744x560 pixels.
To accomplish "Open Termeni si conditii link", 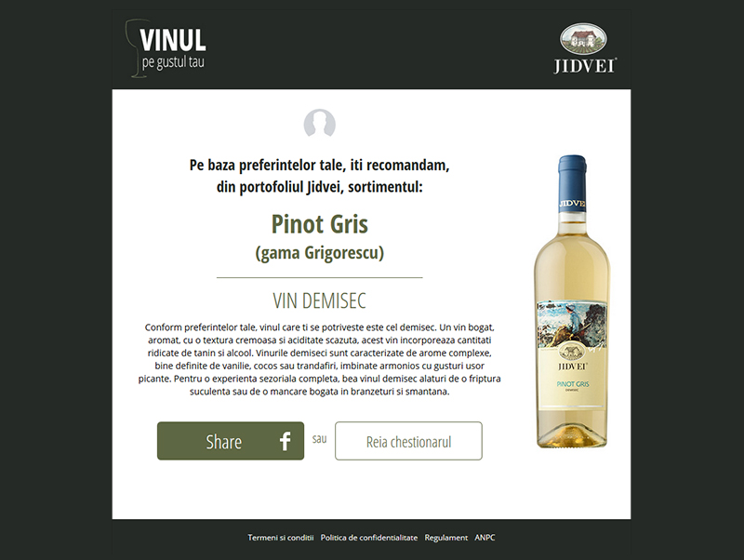I will point(281,538).
